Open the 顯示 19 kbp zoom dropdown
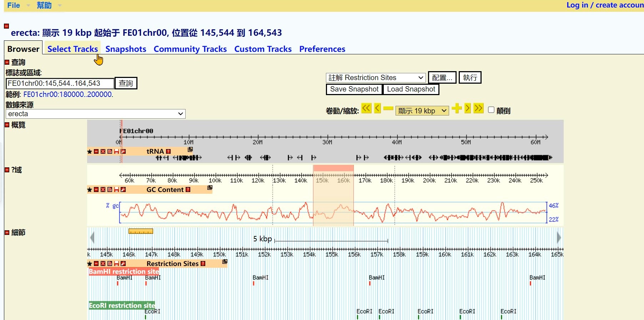This screenshot has width=644, height=320. 422,111
